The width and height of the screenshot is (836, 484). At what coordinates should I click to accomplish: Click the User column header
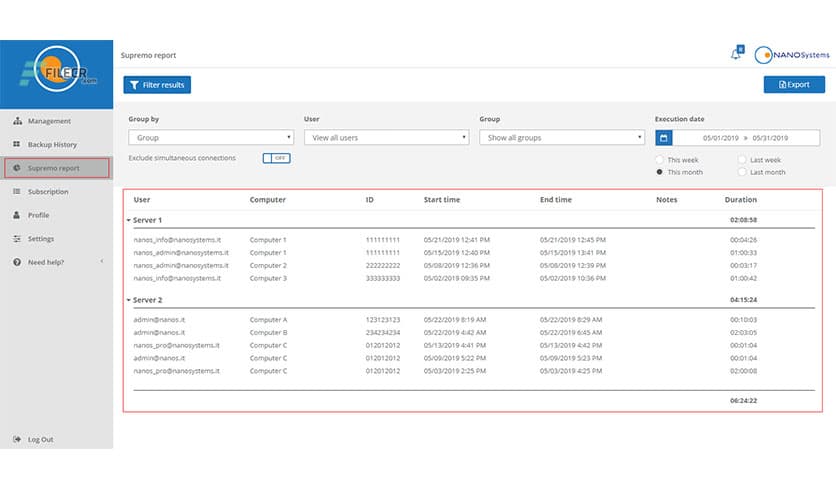coord(142,199)
